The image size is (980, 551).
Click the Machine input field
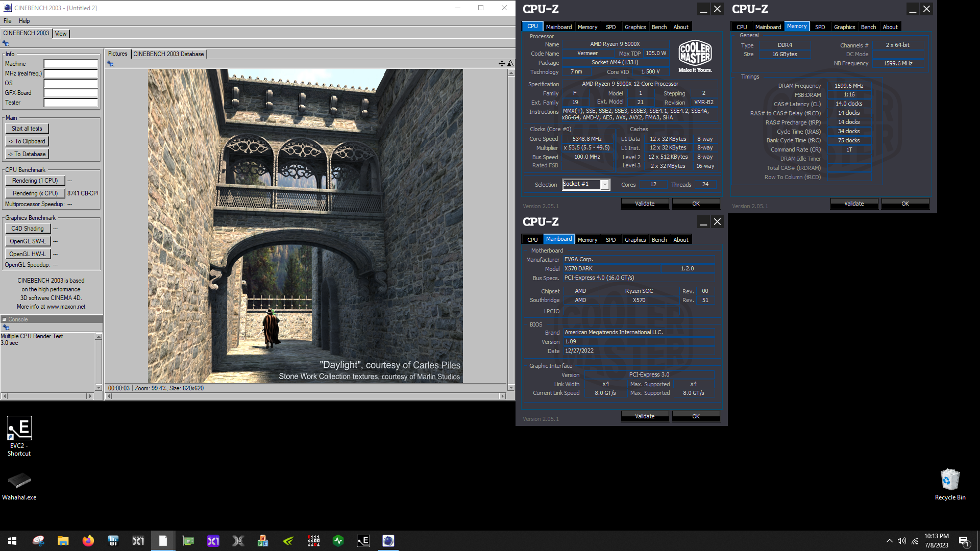[x=70, y=64]
